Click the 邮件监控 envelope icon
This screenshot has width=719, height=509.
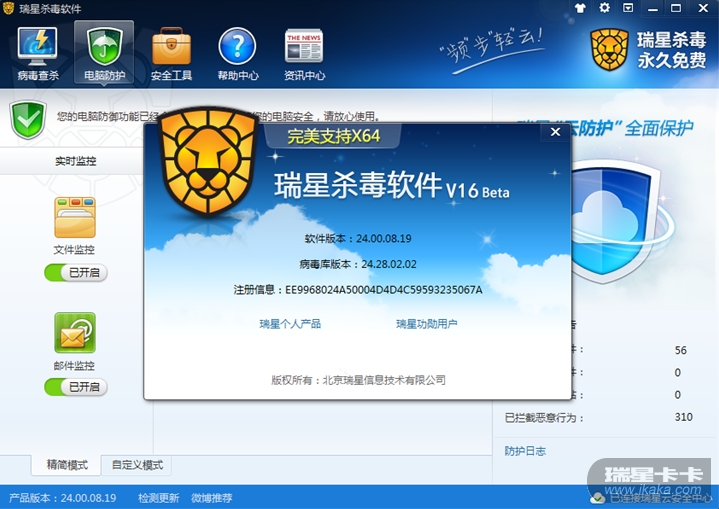[75, 332]
